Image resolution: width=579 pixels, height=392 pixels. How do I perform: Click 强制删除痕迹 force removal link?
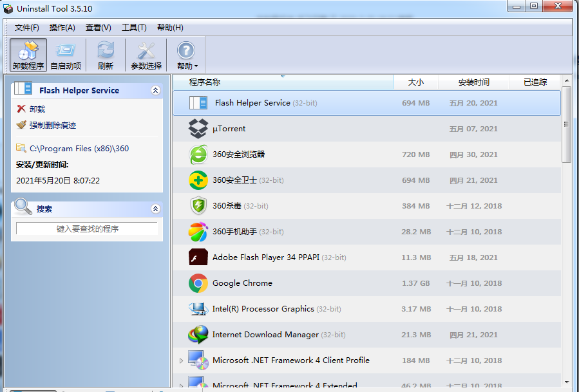click(53, 125)
